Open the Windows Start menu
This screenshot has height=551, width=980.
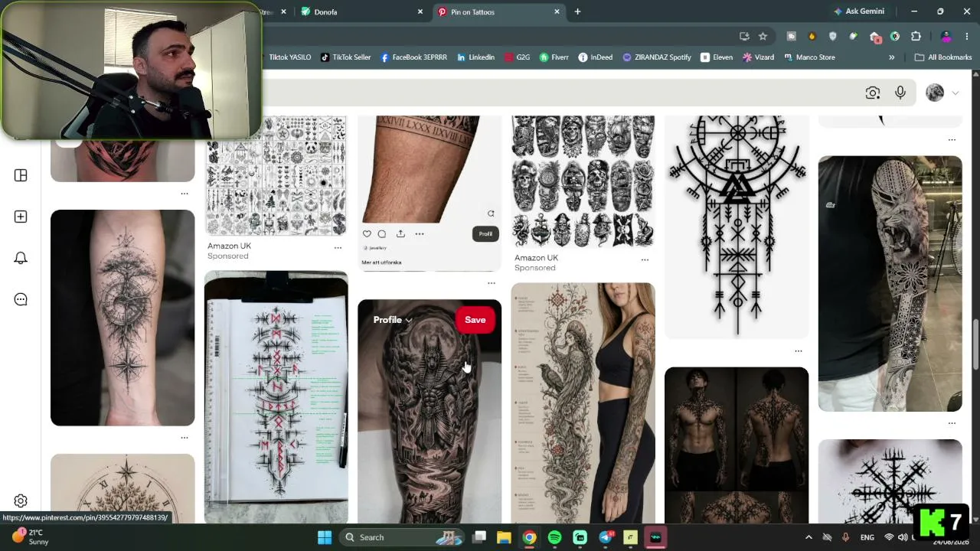pos(325,537)
